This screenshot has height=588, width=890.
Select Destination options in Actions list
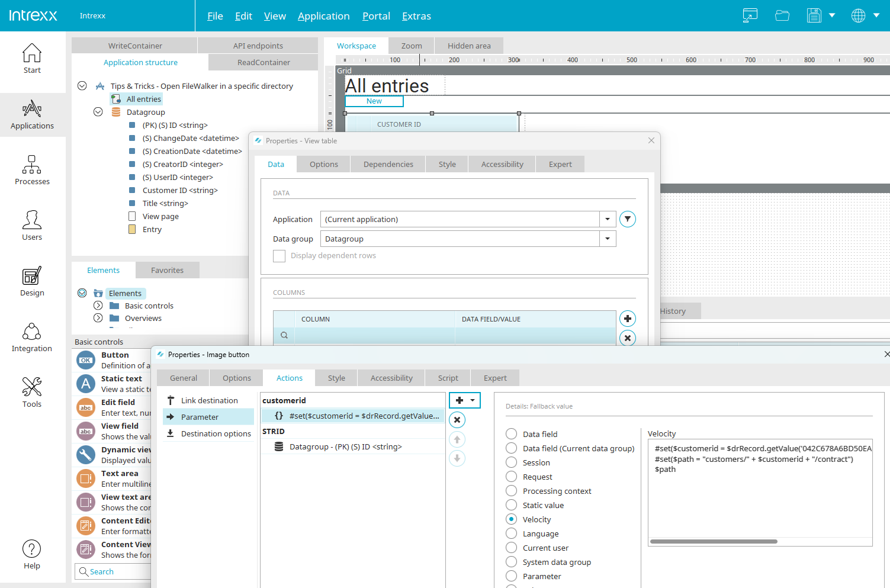[209, 433]
